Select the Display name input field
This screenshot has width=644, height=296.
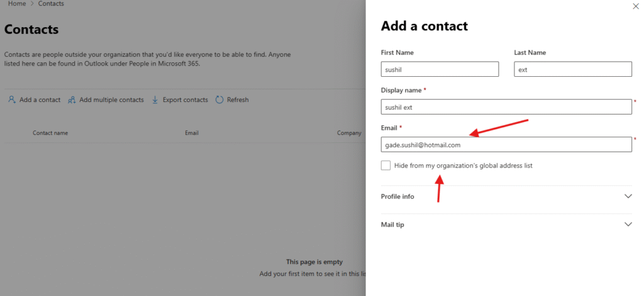click(506, 107)
